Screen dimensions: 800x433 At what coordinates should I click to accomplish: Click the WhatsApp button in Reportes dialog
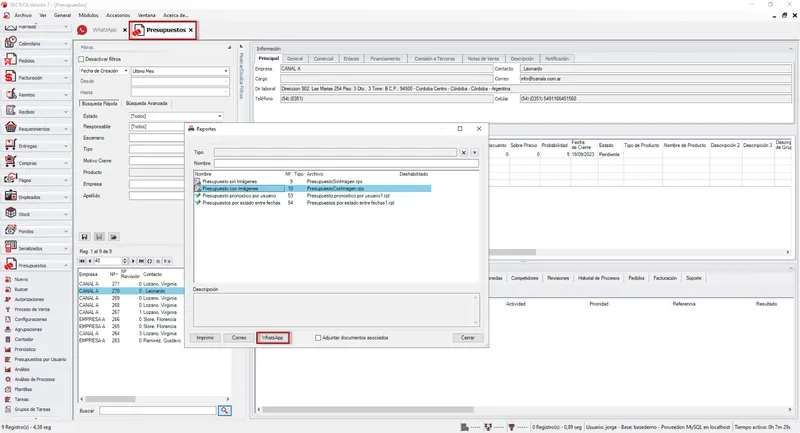coord(273,338)
